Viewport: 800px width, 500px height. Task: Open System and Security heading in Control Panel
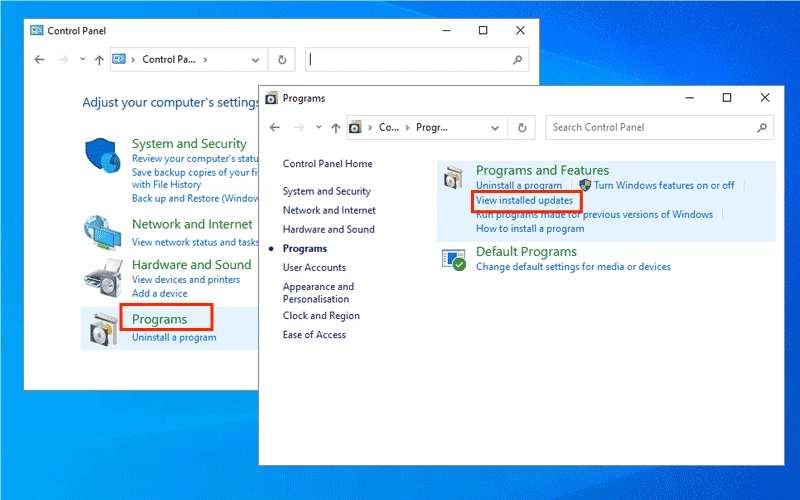tap(189, 144)
